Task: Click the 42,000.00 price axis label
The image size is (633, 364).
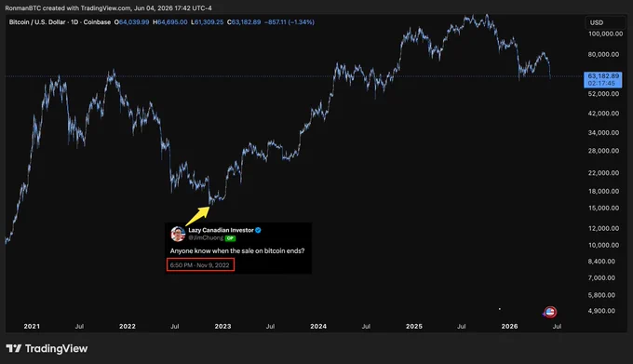Action: [x=603, y=114]
